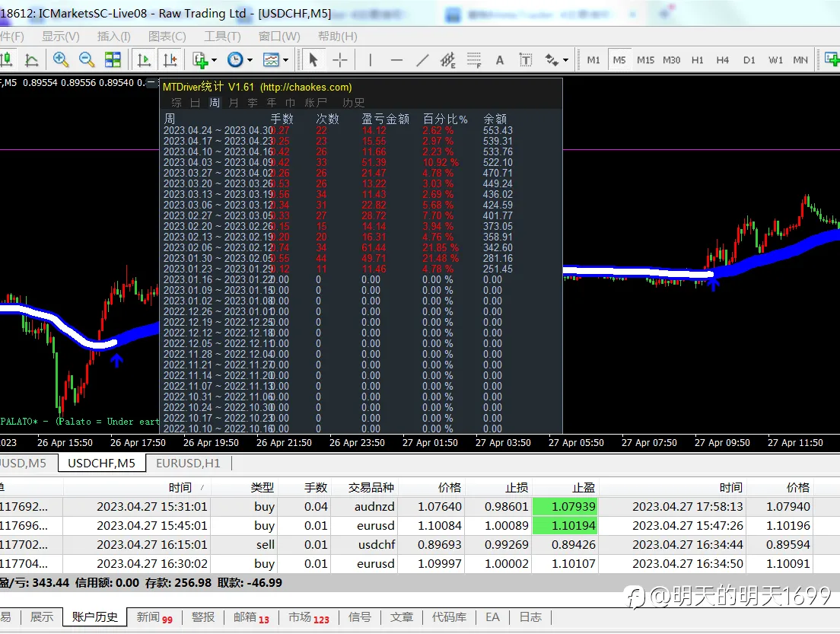Collapse MTDriver panel with small dash button
The image size is (840, 634).
[x=151, y=83]
